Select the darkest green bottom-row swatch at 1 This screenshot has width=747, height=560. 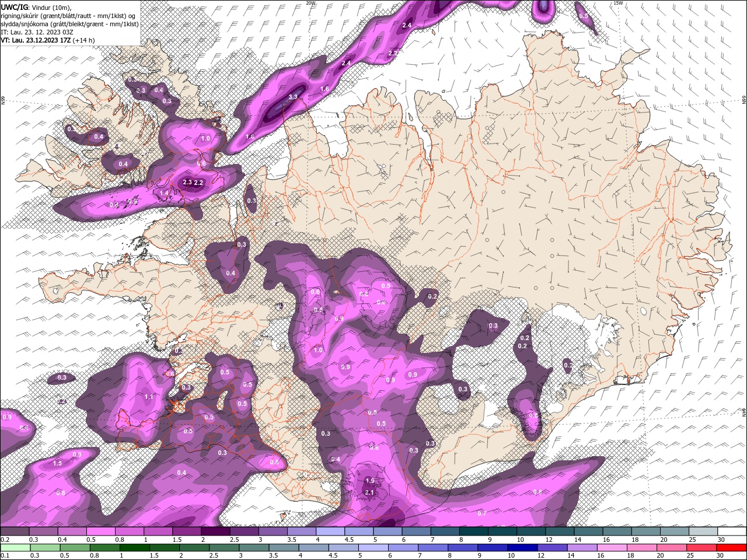134,548
